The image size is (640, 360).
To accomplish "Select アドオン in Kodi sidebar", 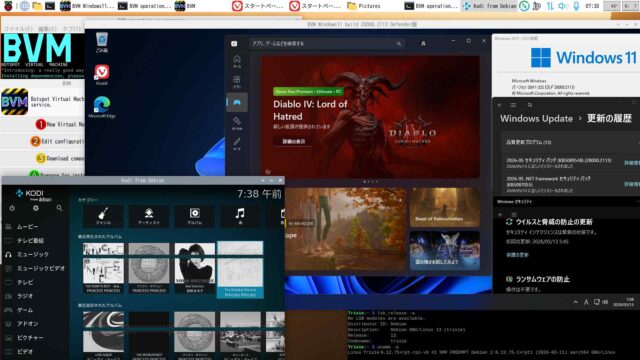I will [27, 324].
